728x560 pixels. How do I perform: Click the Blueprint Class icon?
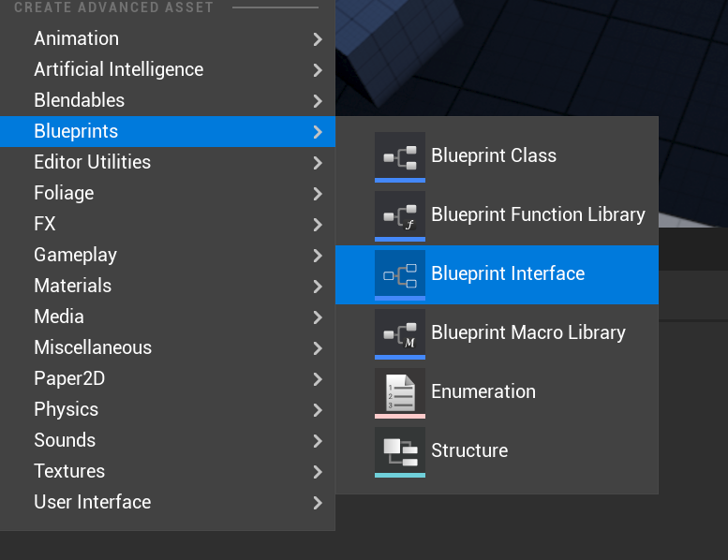[400, 156]
